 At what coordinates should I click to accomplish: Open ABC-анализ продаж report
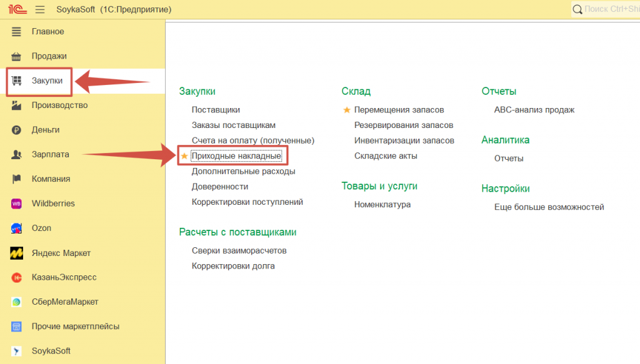(534, 110)
